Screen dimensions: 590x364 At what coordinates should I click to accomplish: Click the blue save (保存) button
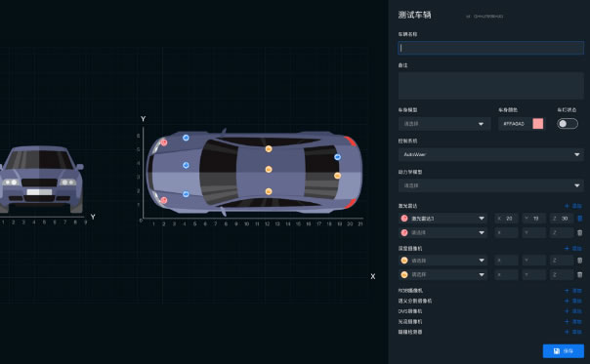point(564,351)
